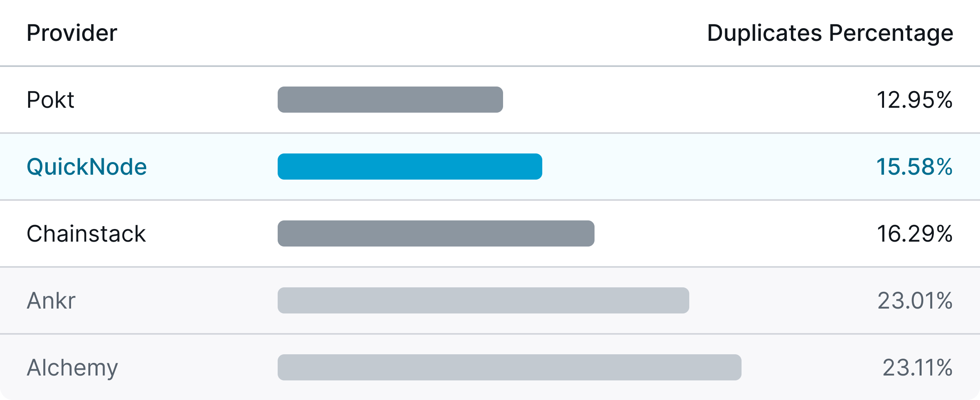The image size is (980, 400).
Task: Select the Alchemy provider name
Action: point(72,367)
